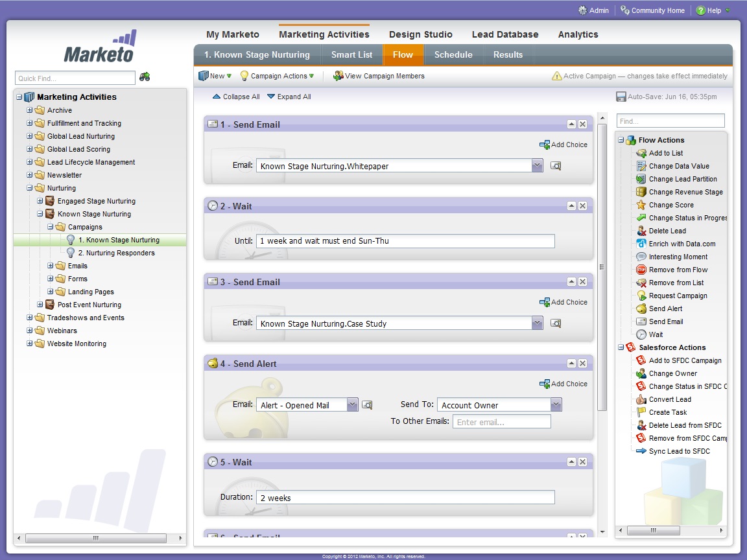This screenshot has width=747, height=560.
Task: Expand the Webinars folder
Action: point(30,330)
